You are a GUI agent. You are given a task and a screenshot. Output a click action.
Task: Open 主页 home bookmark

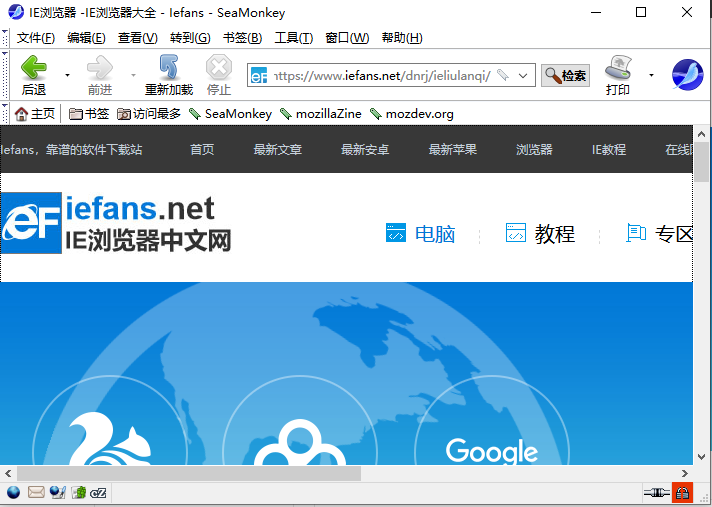[x=35, y=113]
